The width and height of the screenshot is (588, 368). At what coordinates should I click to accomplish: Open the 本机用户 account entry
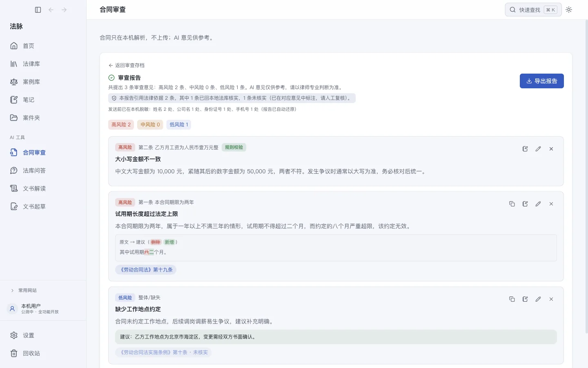pos(43,309)
